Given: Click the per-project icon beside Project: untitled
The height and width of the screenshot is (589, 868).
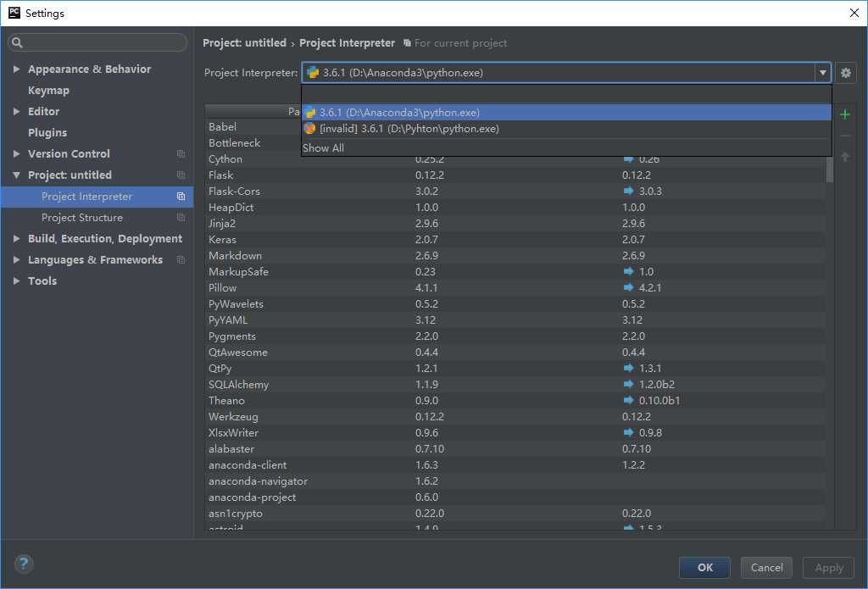Looking at the screenshot, I should pyautogui.click(x=181, y=175).
